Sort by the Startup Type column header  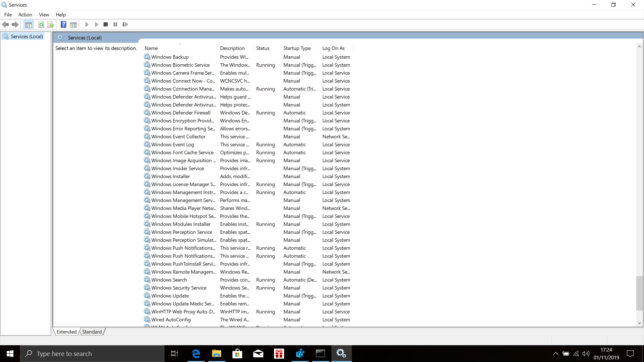[301, 48]
